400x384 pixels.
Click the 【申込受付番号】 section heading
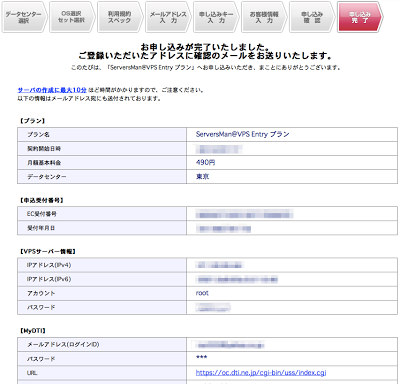[x=42, y=200]
